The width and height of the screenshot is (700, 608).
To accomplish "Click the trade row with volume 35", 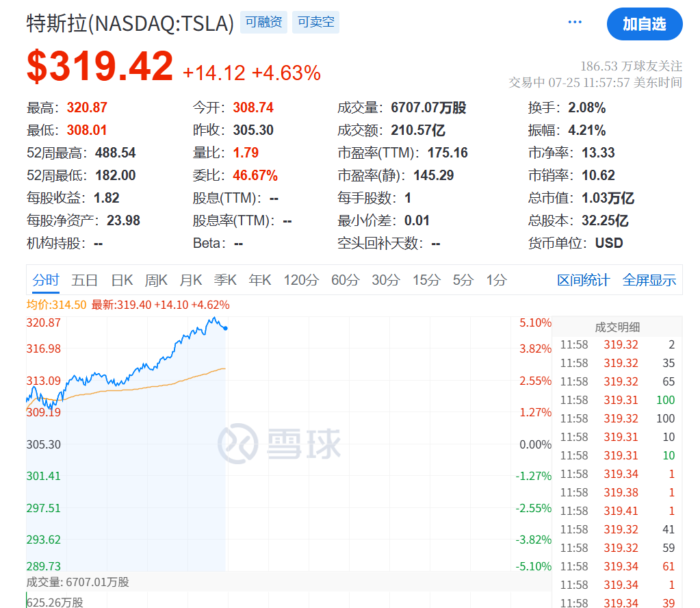I will (617, 363).
